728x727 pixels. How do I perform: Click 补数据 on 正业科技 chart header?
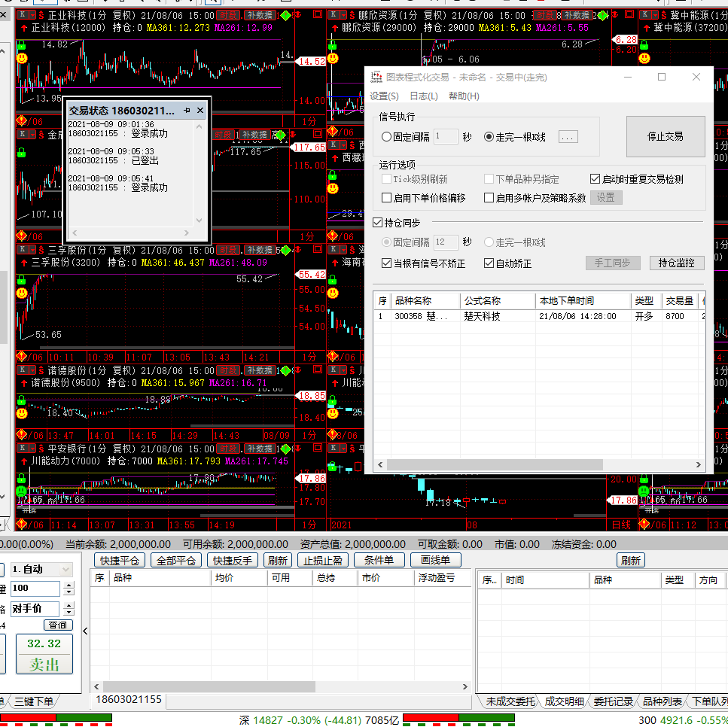[257, 15]
